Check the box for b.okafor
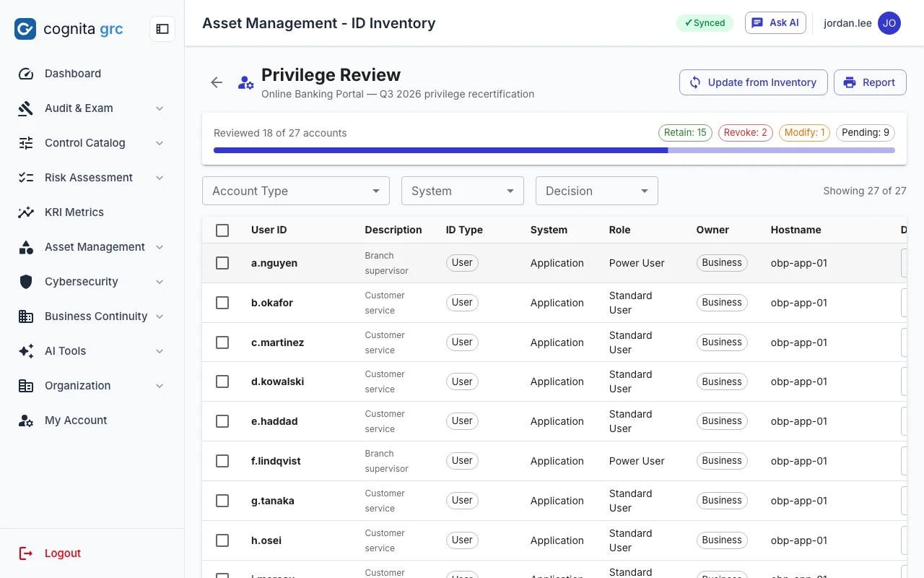Viewport: 924px width, 578px height. (222, 303)
